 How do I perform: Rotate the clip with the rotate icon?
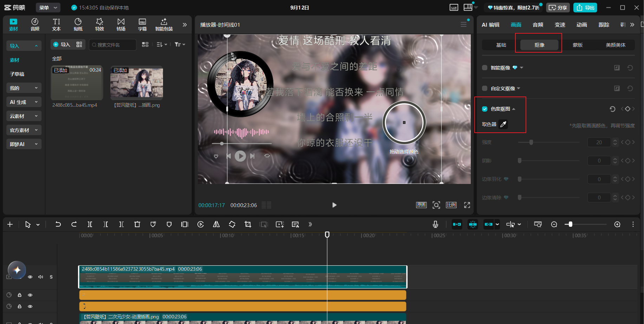232,224
